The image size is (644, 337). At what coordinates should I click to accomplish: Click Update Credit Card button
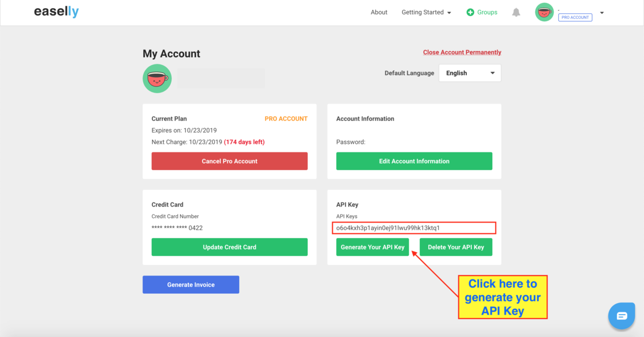(229, 247)
